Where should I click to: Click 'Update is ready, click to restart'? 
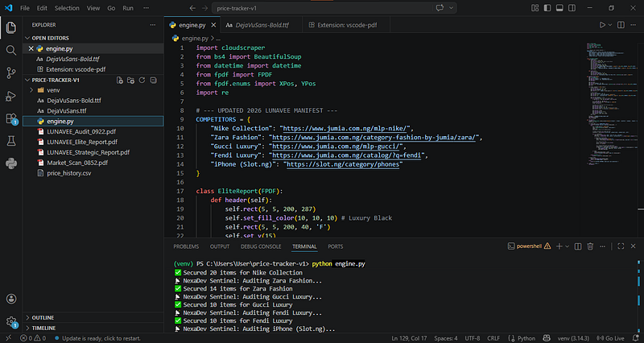tap(97, 338)
